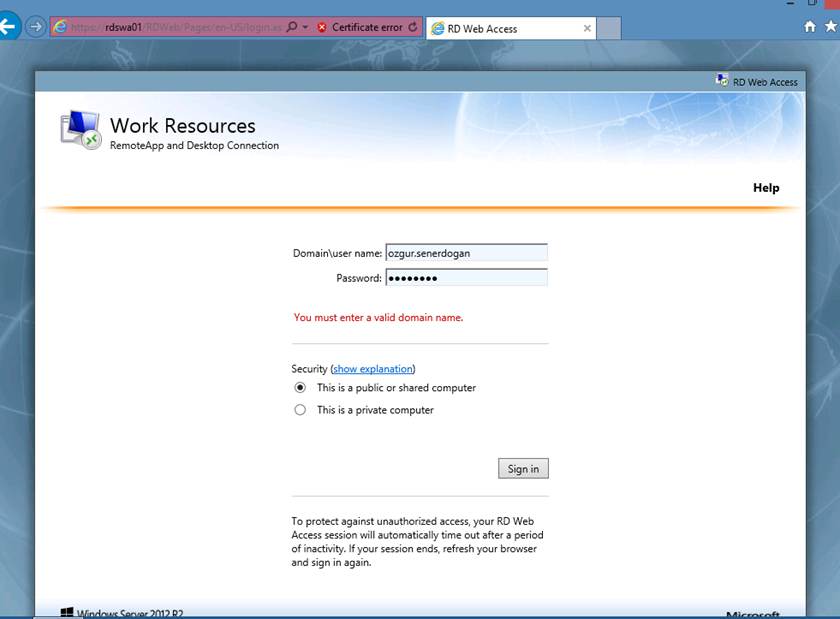The height and width of the screenshot is (619, 840).
Task: Close the RD Web Access tab
Action: (587, 28)
